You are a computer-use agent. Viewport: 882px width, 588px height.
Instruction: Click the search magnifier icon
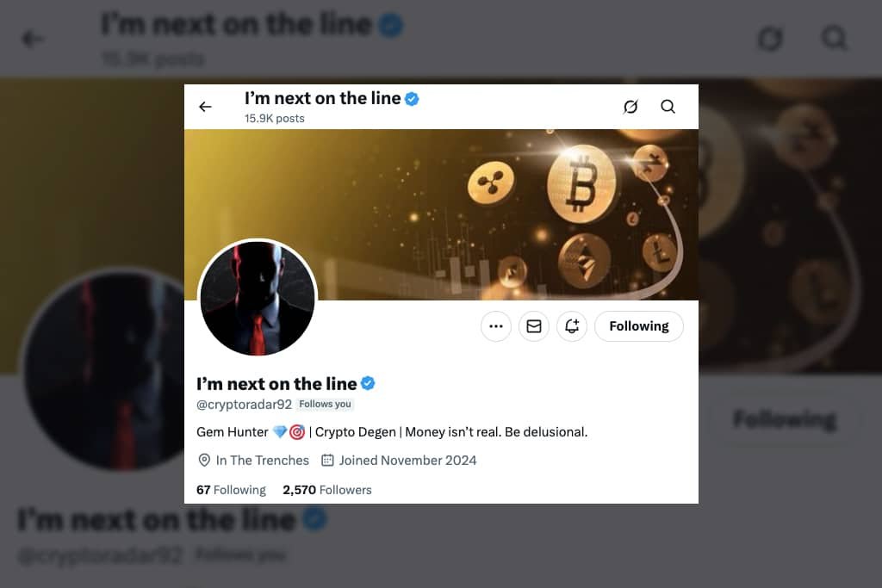point(668,107)
